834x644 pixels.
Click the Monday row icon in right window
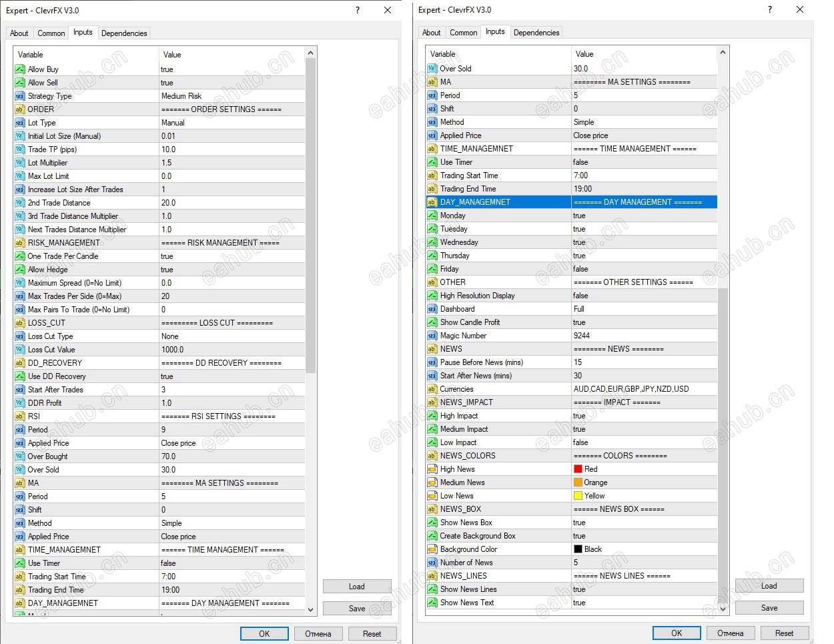(x=432, y=216)
